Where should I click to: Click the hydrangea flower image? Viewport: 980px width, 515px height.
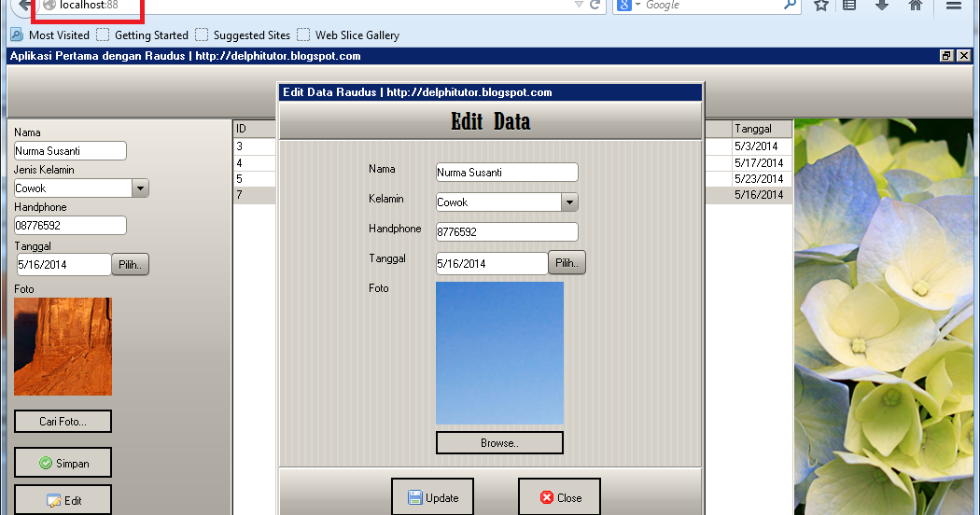(883, 317)
